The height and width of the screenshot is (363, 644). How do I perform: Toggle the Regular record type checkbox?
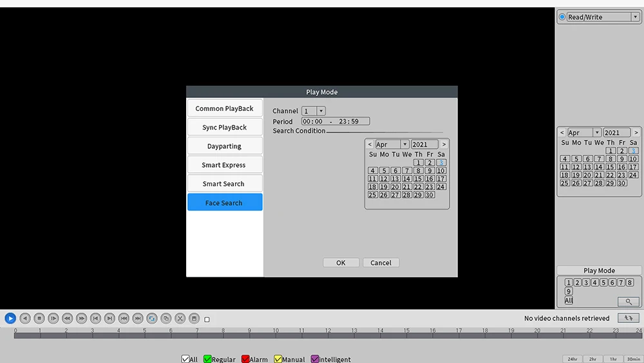point(207,359)
